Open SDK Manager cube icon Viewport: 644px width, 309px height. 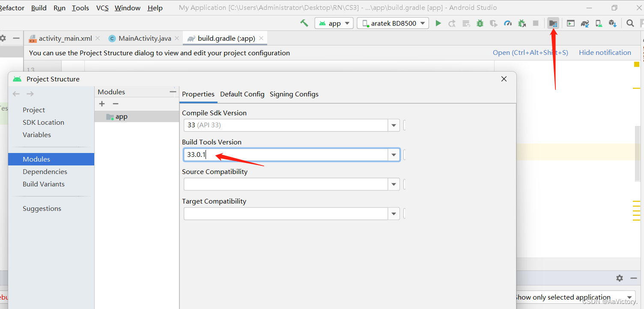click(612, 23)
